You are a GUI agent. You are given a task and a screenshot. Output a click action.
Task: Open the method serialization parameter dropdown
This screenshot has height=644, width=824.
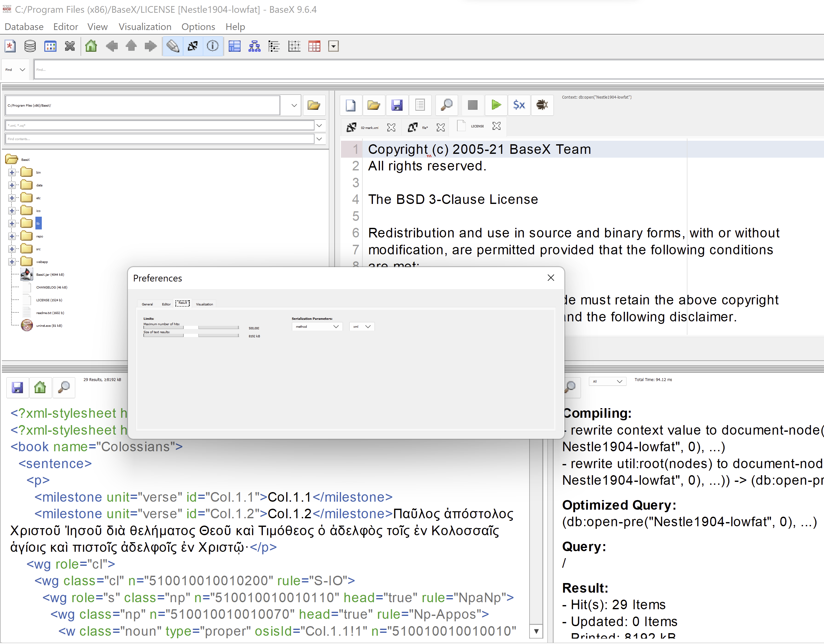tap(317, 327)
